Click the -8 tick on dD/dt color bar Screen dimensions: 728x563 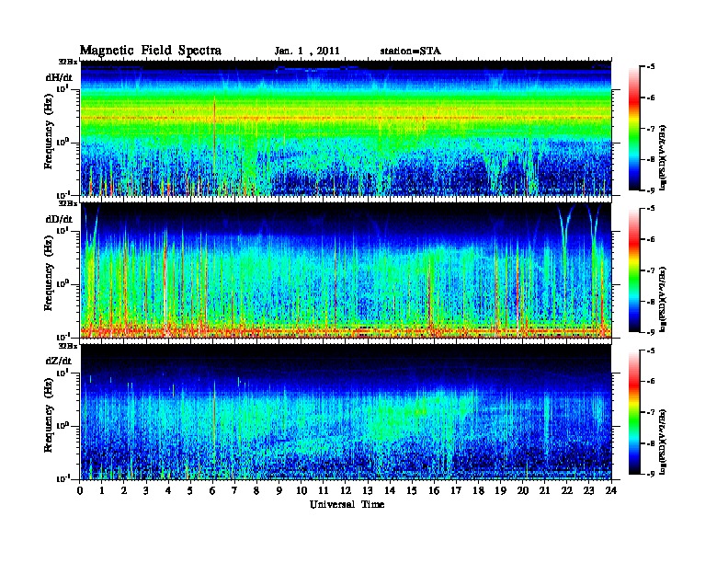tap(651, 302)
